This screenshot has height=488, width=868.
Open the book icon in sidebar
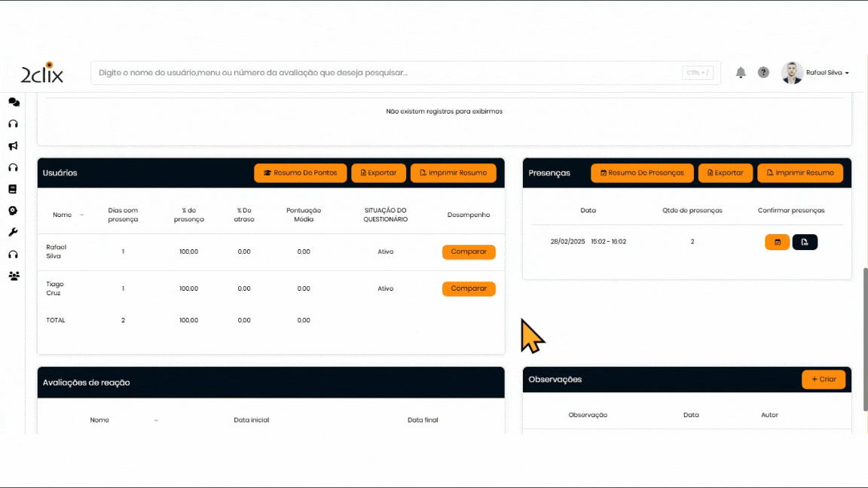[x=13, y=189]
